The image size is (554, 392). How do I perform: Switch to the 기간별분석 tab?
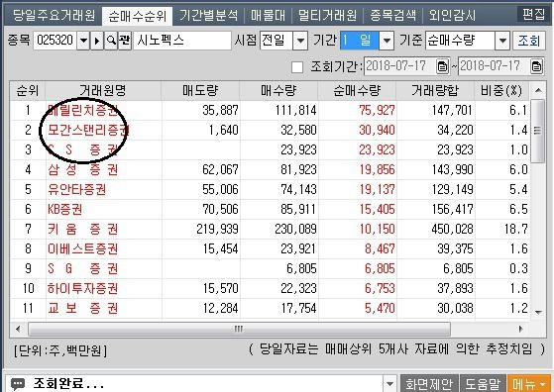208,16
